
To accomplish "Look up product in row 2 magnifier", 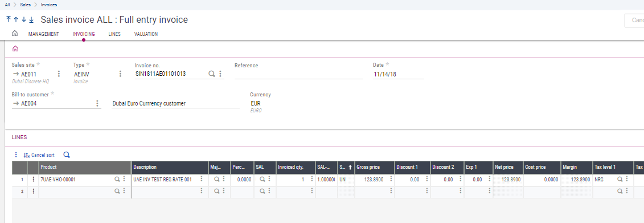I will point(117,191).
